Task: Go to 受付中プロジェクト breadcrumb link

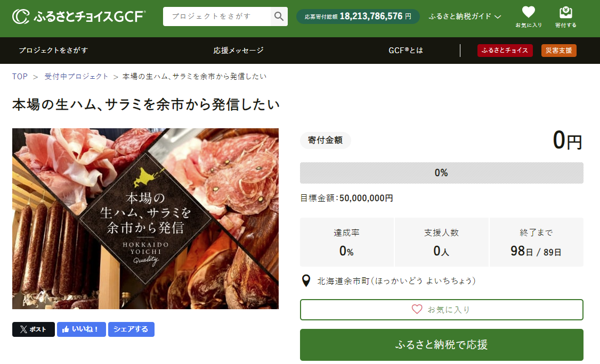Action: (x=77, y=77)
